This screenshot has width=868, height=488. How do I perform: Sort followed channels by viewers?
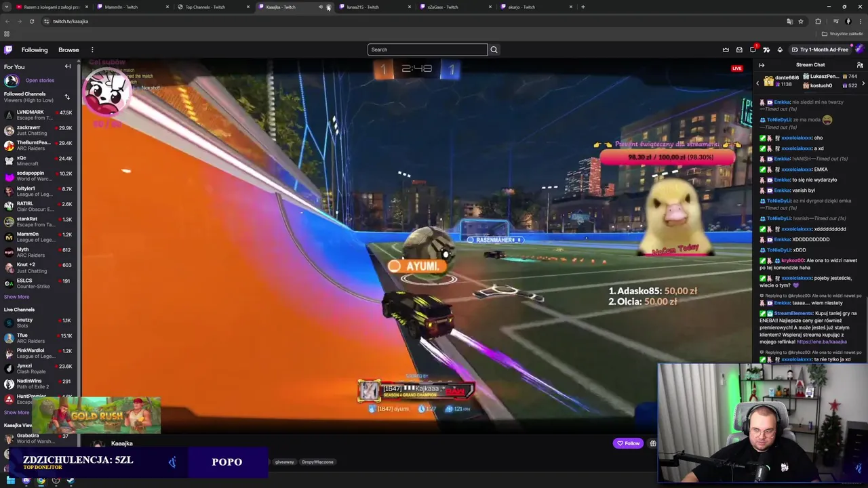point(66,97)
